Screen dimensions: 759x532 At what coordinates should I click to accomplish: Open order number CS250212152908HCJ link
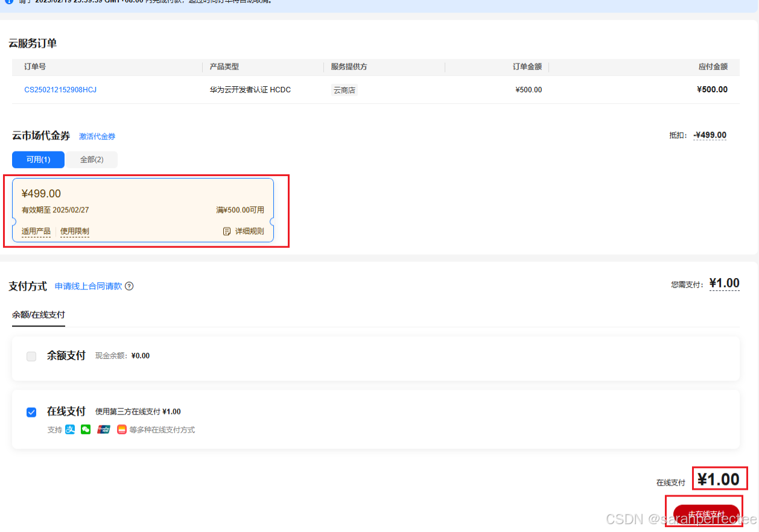(x=60, y=90)
